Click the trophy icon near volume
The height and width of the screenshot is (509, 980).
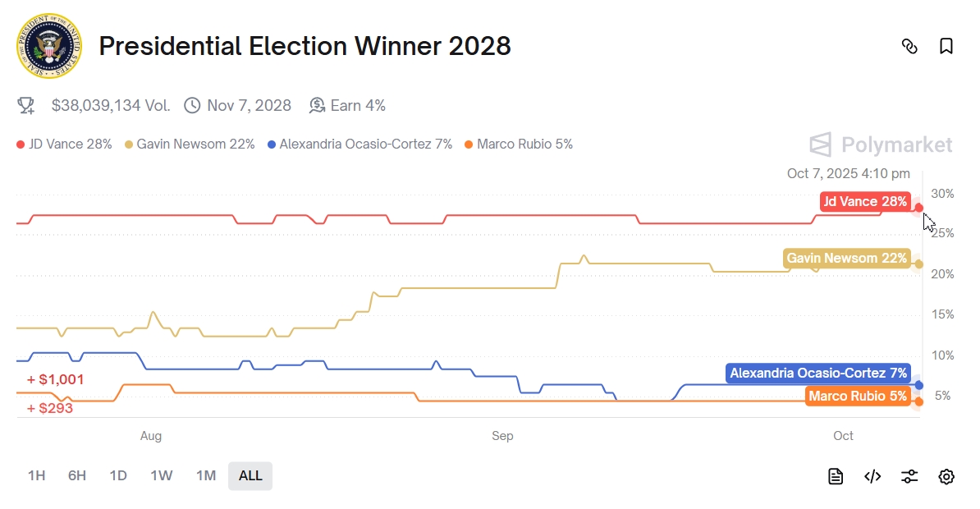[x=26, y=105]
